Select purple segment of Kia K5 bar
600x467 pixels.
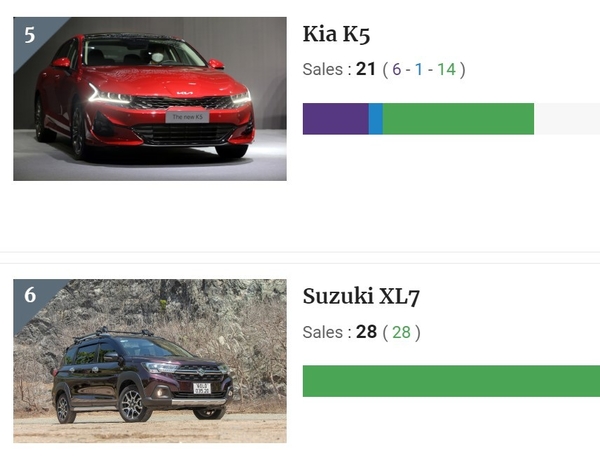click(336, 119)
